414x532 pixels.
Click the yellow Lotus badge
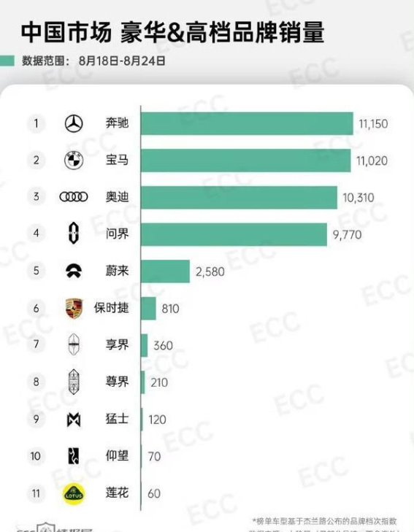coord(74,493)
